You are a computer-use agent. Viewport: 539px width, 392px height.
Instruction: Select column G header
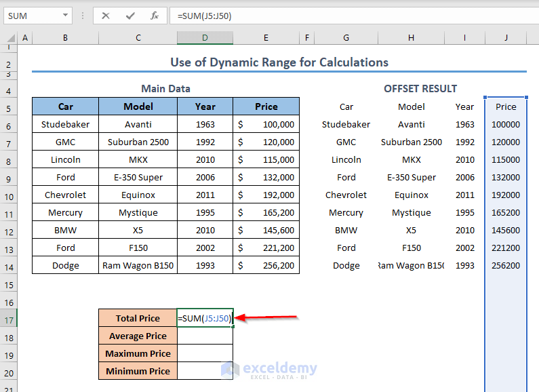click(346, 38)
